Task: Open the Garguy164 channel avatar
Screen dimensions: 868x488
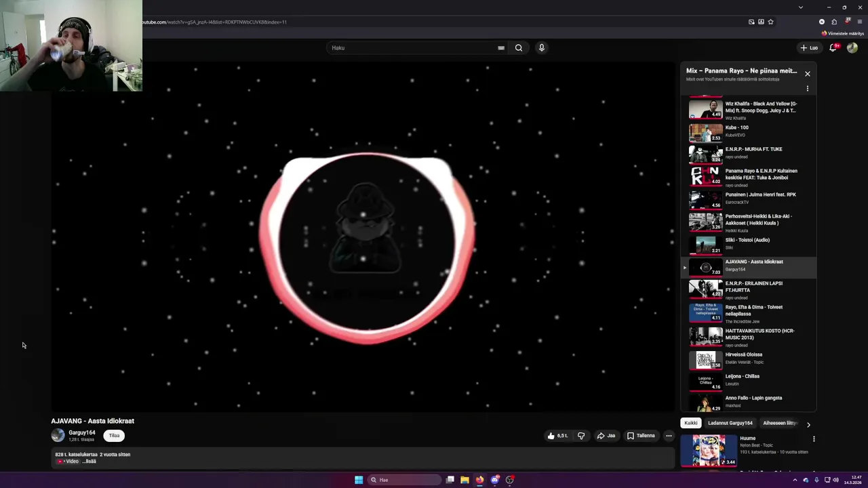Action: (58, 435)
